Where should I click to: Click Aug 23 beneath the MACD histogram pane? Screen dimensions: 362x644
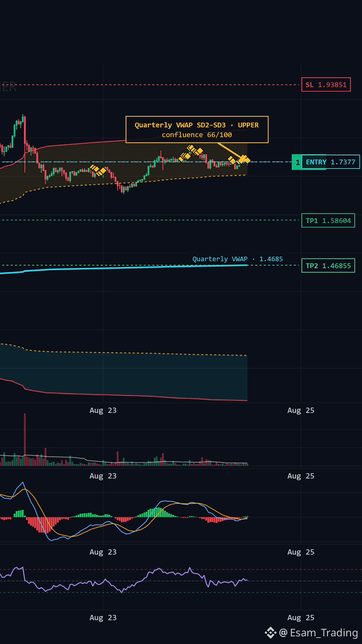pos(103,552)
